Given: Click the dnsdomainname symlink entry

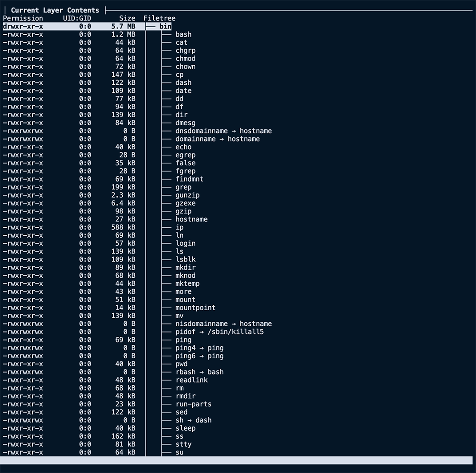Looking at the screenshot, I should 223,131.
